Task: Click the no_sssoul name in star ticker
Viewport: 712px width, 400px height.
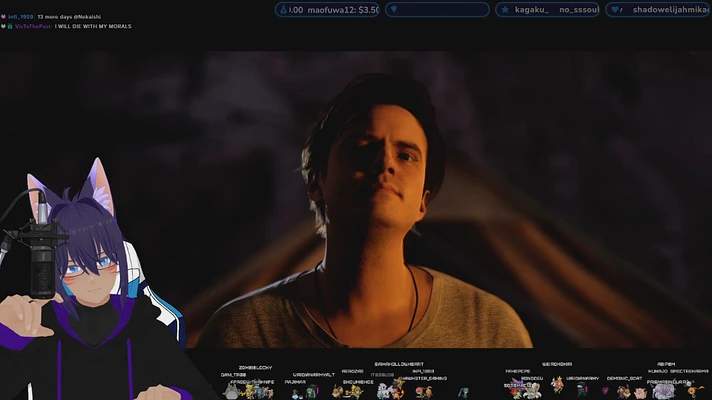Action: (579, 10)
